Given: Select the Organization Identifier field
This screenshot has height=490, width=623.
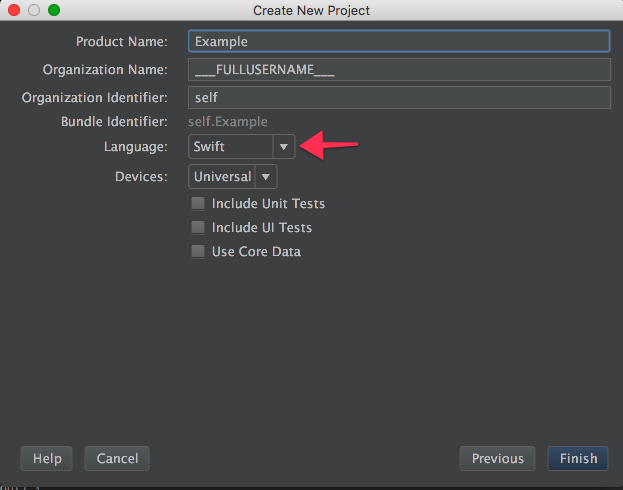Looking at the screenshot, I should 399,98.
